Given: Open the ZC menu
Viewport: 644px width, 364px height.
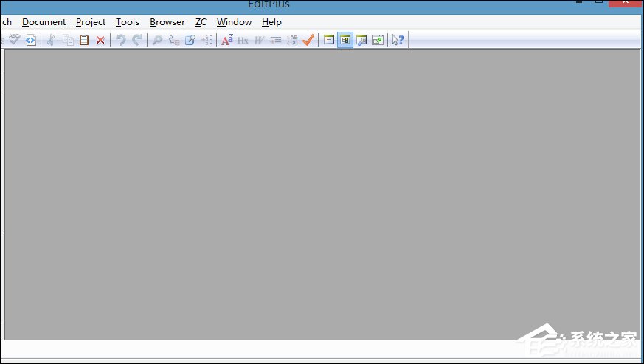Looking at the screenshot, I should click(201, 22).
